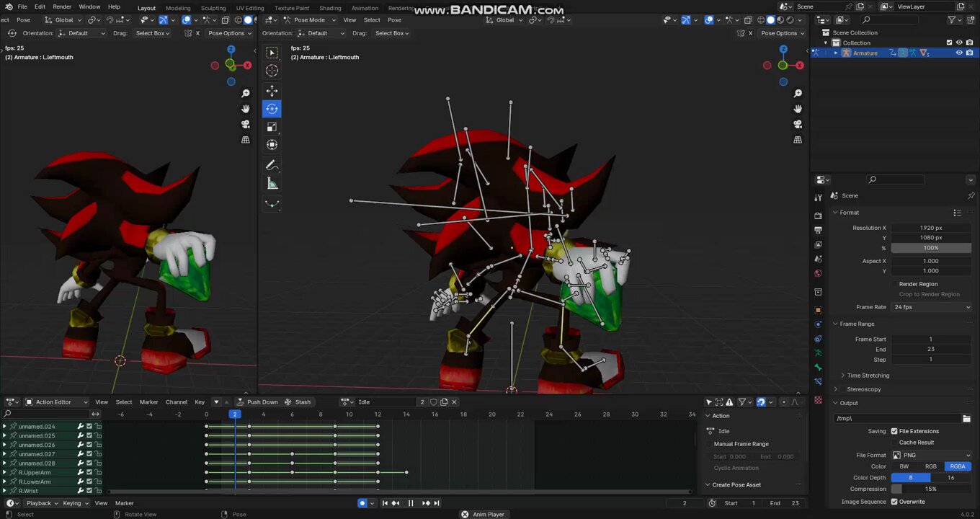This screenshot has height=519, width=980.
Task: Enable the Manual Frame Range checkbox
Action: click(x=709, y=444)
